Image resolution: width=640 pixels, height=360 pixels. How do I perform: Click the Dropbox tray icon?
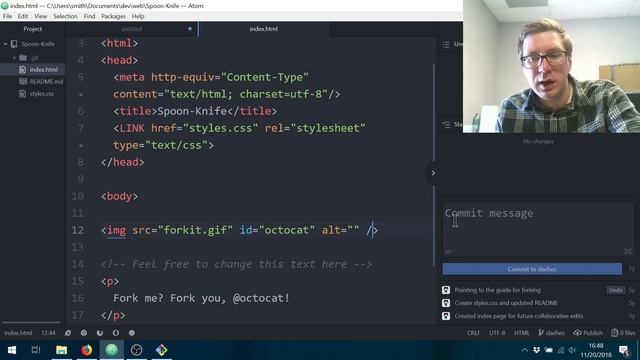coord(536,350)
